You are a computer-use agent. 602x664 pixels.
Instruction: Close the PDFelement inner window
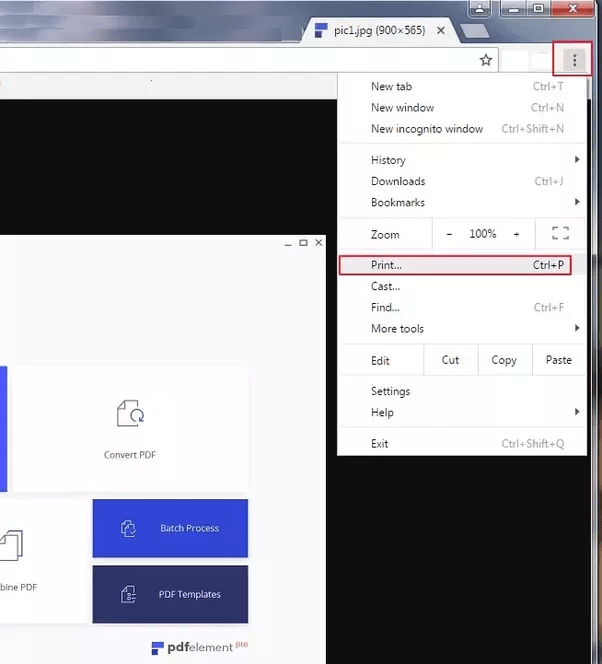[319, 243]
